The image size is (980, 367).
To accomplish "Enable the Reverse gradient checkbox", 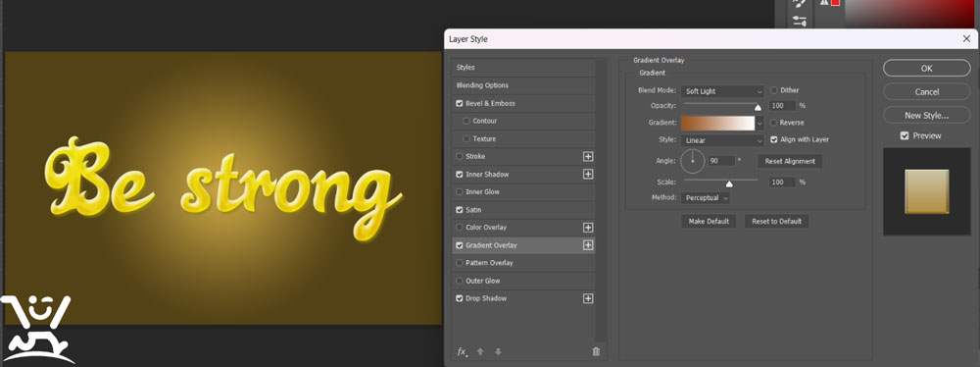I will (774, 123).
